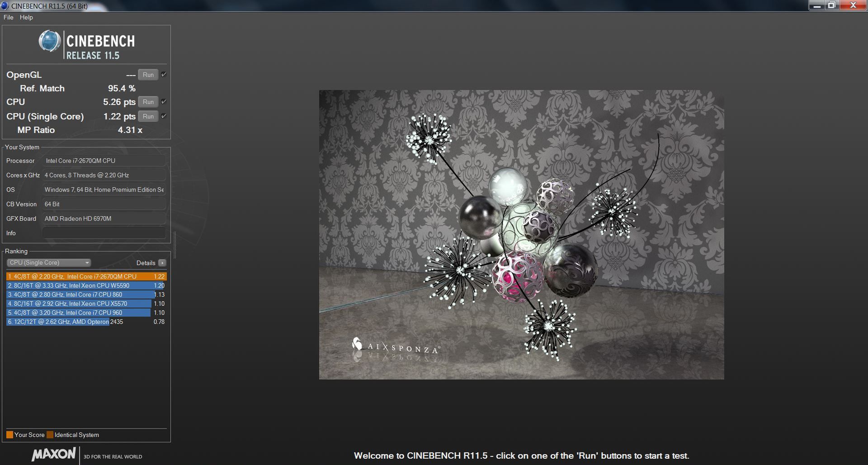868x465 pixels.
Task: Click the Cinebench title bar app icon
Action: tap(5, 6)
